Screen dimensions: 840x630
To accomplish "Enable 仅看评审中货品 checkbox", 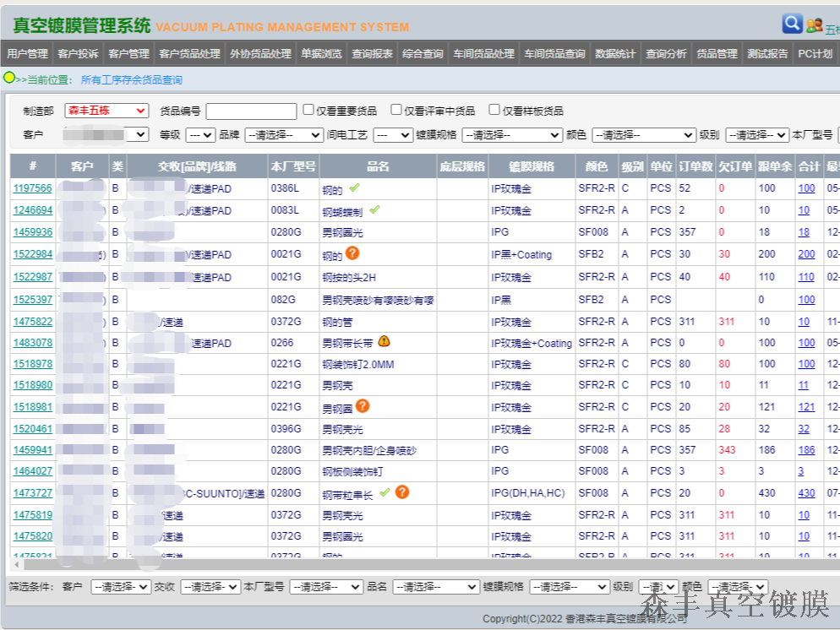I will (395, 110).
